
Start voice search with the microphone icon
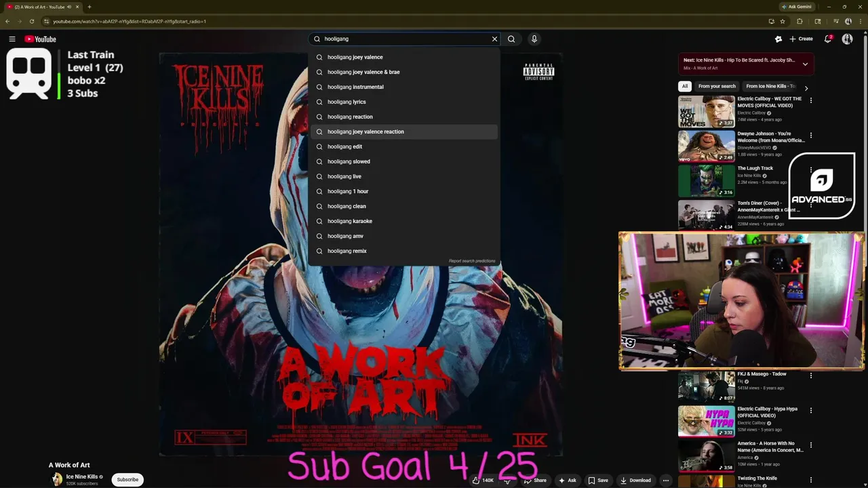click(534, 39)
